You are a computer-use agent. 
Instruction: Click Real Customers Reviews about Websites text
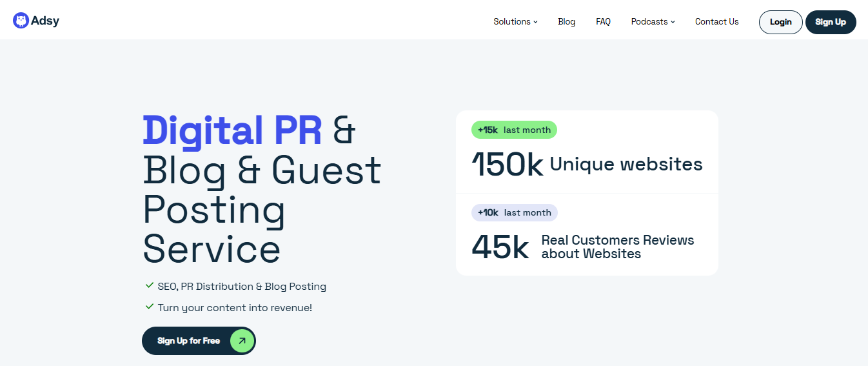point(618,247)
